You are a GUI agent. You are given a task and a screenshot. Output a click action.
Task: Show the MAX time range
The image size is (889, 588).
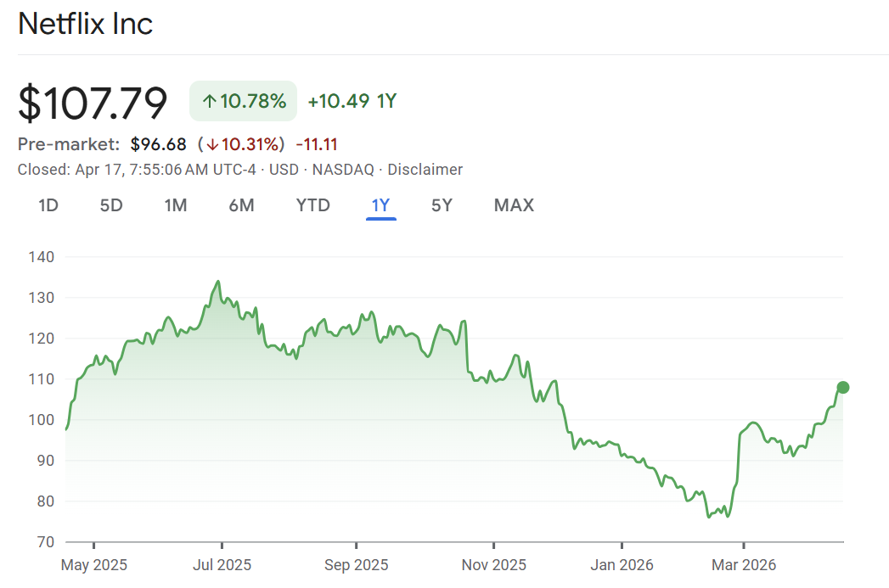(514, 205)
